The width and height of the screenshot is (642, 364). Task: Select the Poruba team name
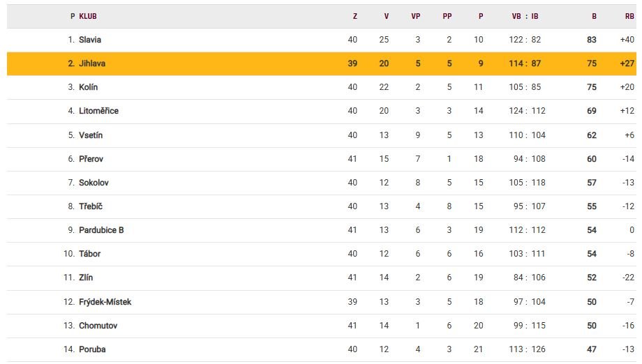pos(92,349)
